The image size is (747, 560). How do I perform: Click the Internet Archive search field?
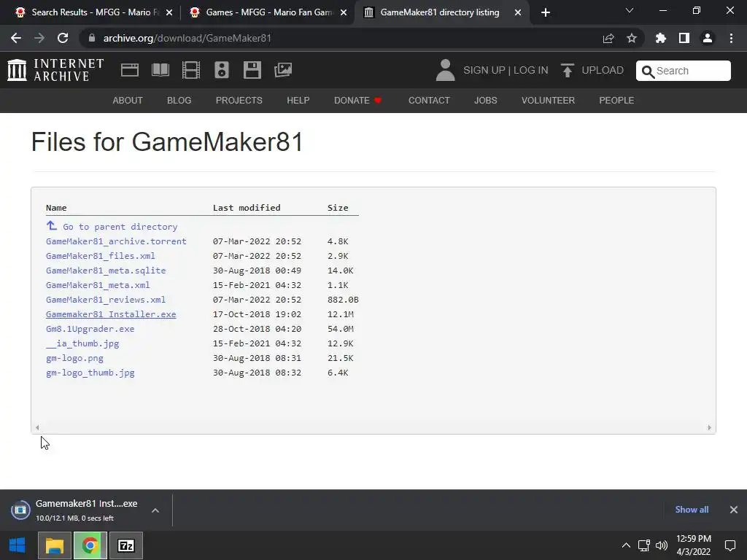(684, 71)
